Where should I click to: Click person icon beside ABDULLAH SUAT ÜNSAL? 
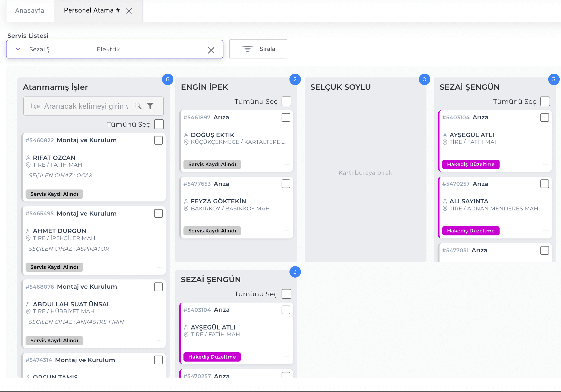(x=28, y=304)
